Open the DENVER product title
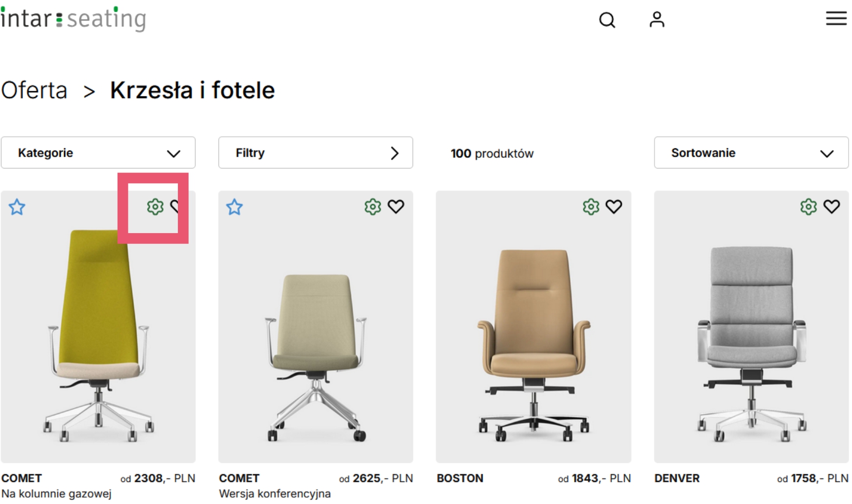 677,478
